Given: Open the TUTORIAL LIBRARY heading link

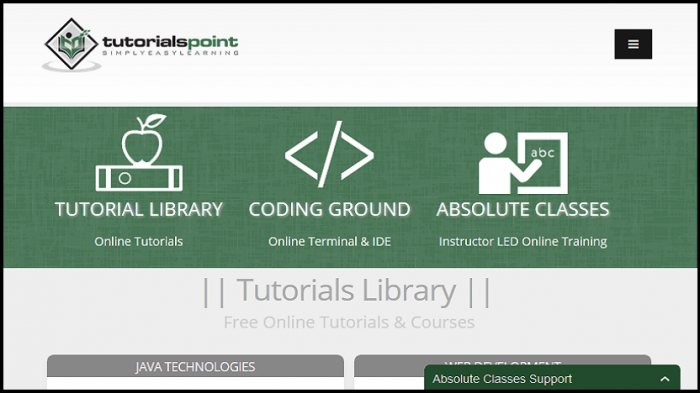Looking at the screenshot, I should click(139, 209).
